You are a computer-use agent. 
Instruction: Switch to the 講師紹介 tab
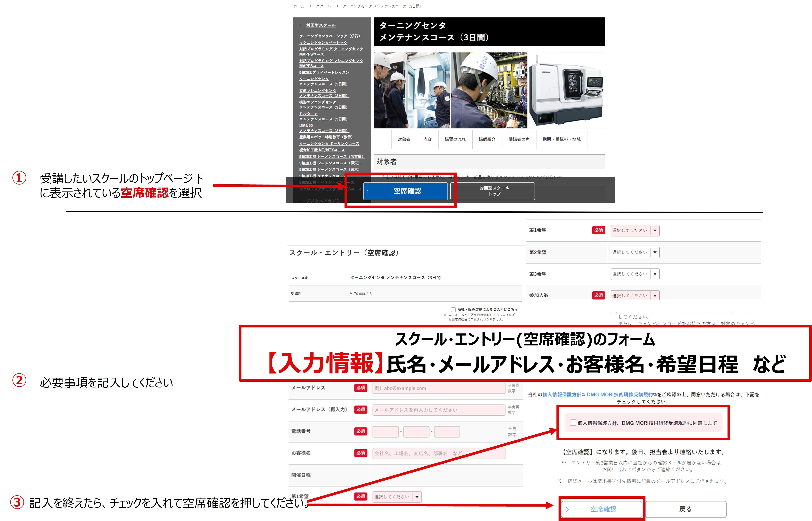pyautogui.click(x=488, y=139)
